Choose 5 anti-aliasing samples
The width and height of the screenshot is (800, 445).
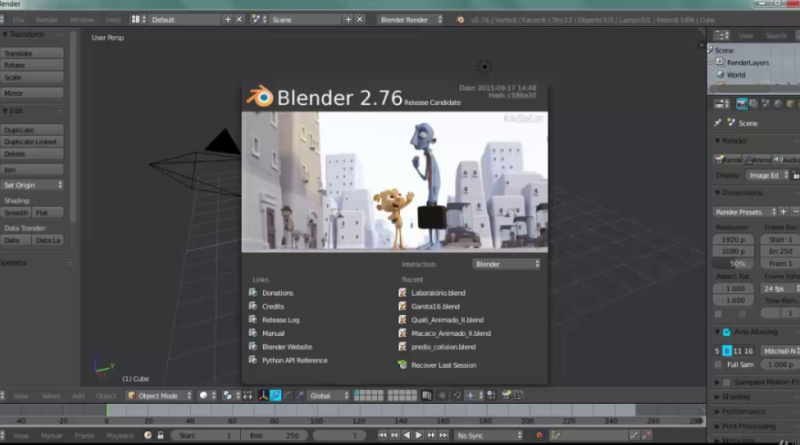pos(717,351)
